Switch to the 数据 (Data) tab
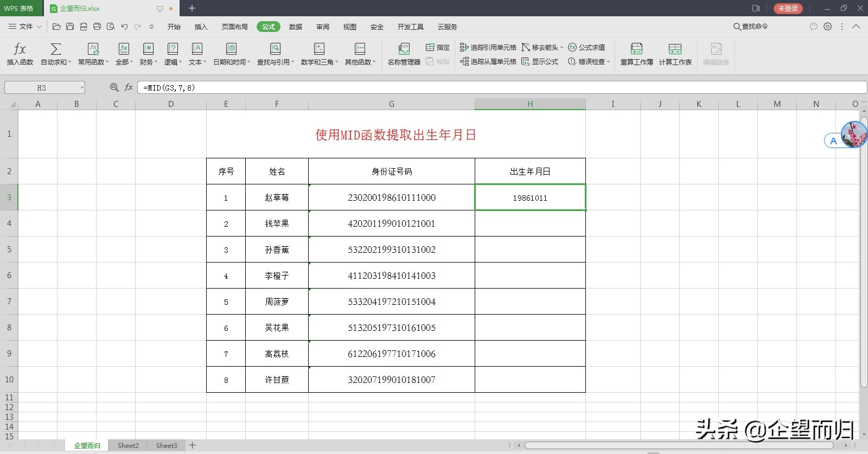This screenshot has height=454, width=868. pyautogui.click(x=295, y=27)
